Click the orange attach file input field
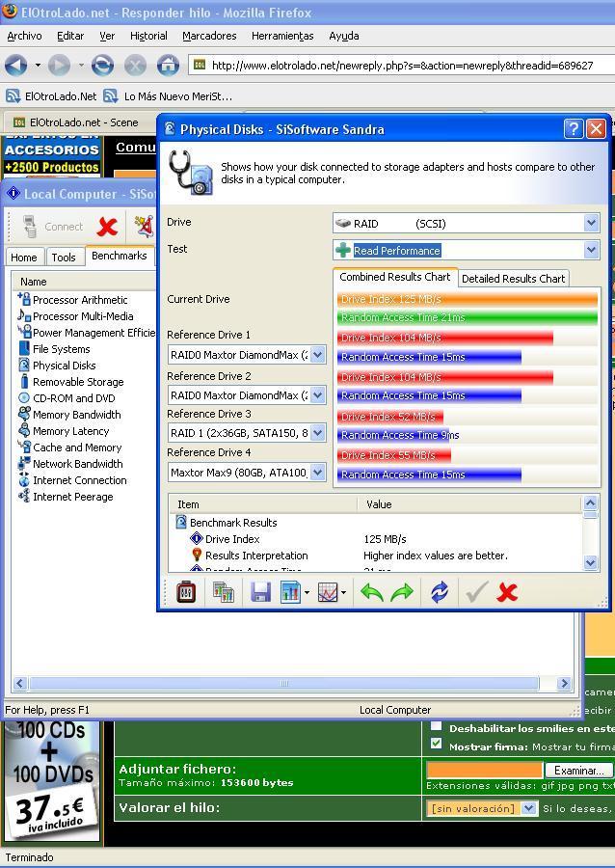Screen dimensions: 615x868 click(x=485, y=770)
